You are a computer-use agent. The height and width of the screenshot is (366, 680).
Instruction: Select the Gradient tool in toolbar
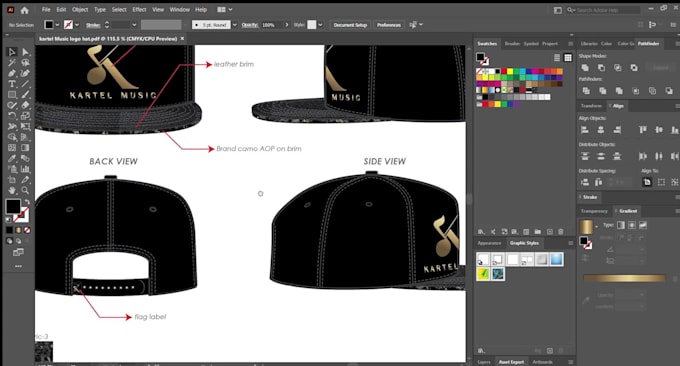click(26, 148)
